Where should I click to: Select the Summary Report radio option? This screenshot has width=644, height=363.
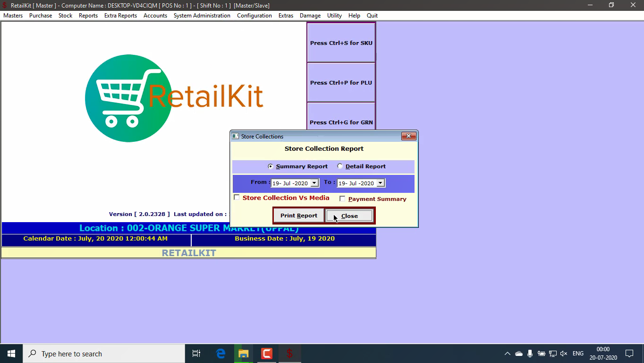point(271,166)
